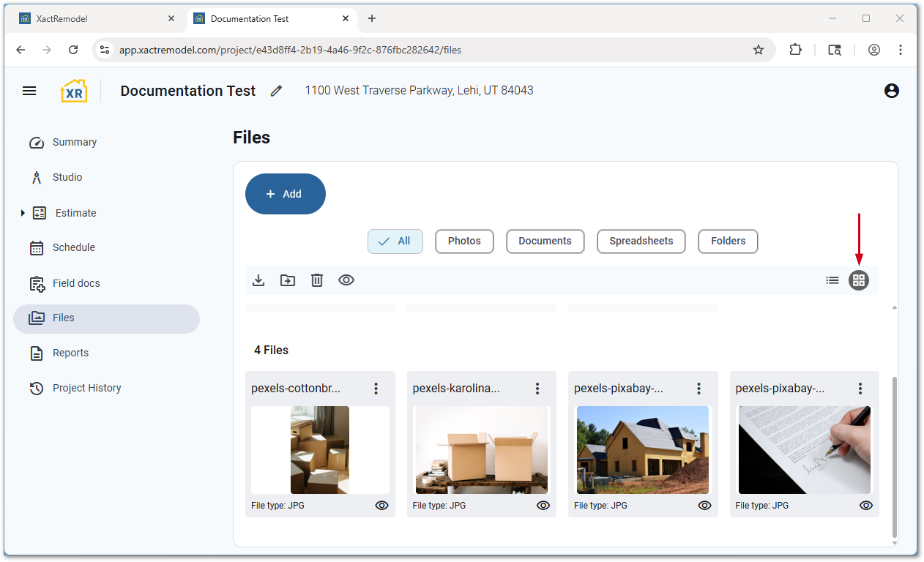Image resolution: width=924 pixels, height=562 pixels.
Task: Expand the Estimate sidebar section
Action: coord(23,213)
